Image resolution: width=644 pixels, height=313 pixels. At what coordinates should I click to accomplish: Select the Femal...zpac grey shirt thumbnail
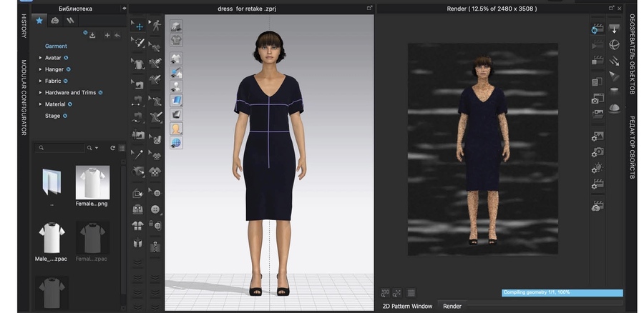point(92,238)
